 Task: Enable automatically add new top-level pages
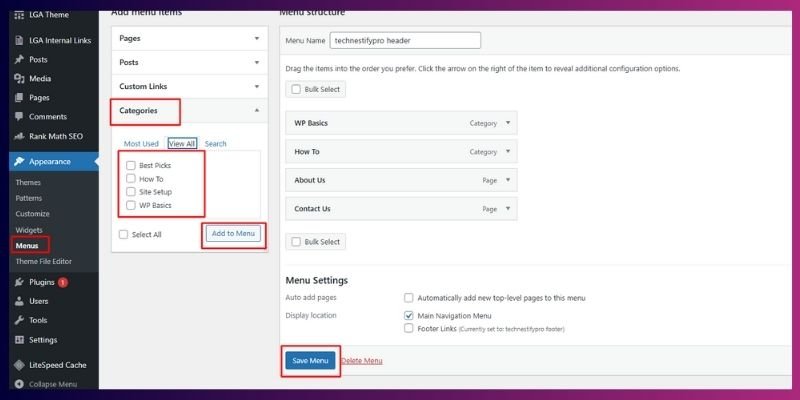click(x=408, y=298)
